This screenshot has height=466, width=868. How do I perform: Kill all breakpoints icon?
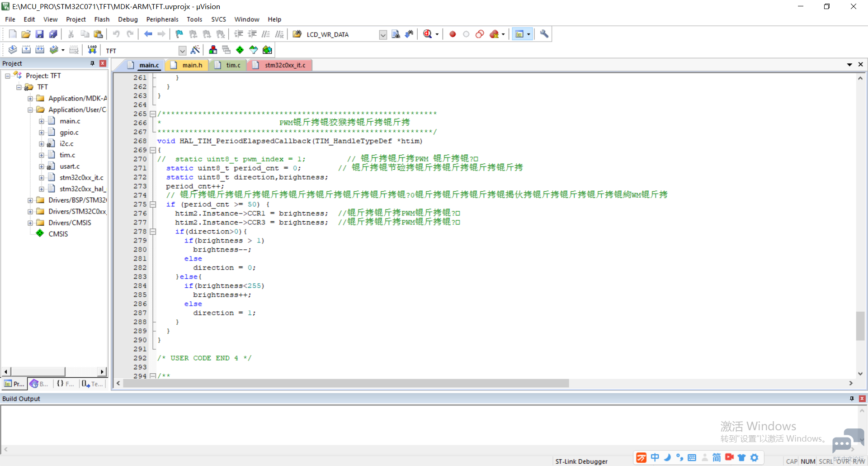(x=494, y=34)
